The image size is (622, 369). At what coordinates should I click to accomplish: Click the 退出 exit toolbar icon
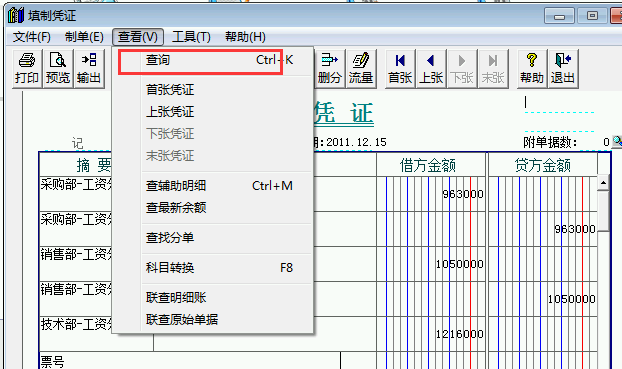point(563,68)
